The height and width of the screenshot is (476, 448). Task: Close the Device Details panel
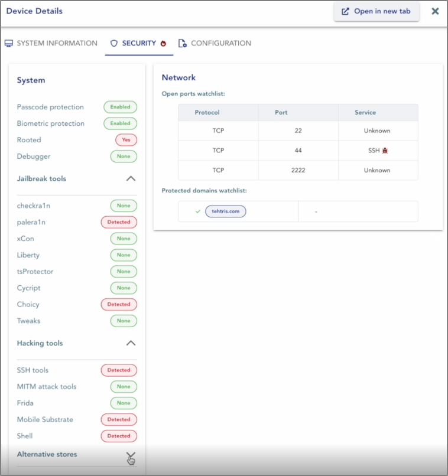pyautogui.click(x=435, y=11)
